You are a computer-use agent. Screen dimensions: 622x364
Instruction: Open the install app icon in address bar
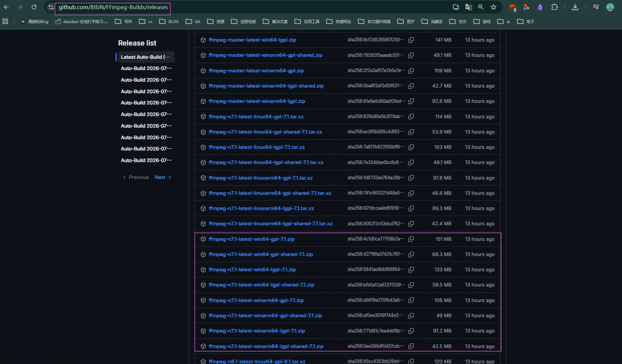point(456,7)
